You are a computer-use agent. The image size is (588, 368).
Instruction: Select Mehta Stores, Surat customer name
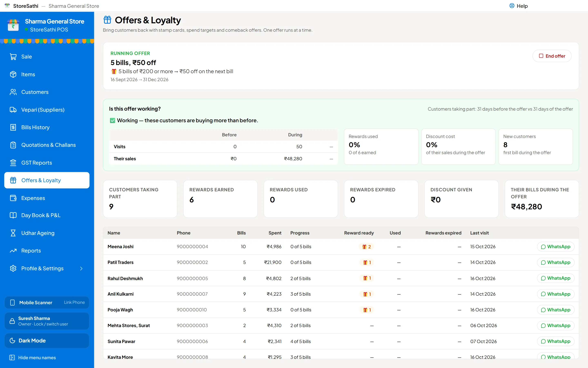(x=129, y=326)
